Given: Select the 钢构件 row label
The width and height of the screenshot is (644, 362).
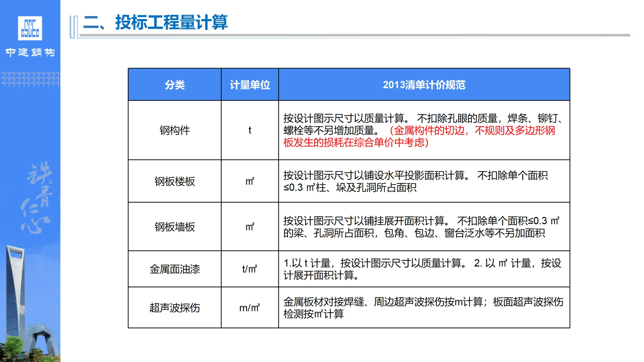Looking at the screenshot, I should (x=174, y=130).
